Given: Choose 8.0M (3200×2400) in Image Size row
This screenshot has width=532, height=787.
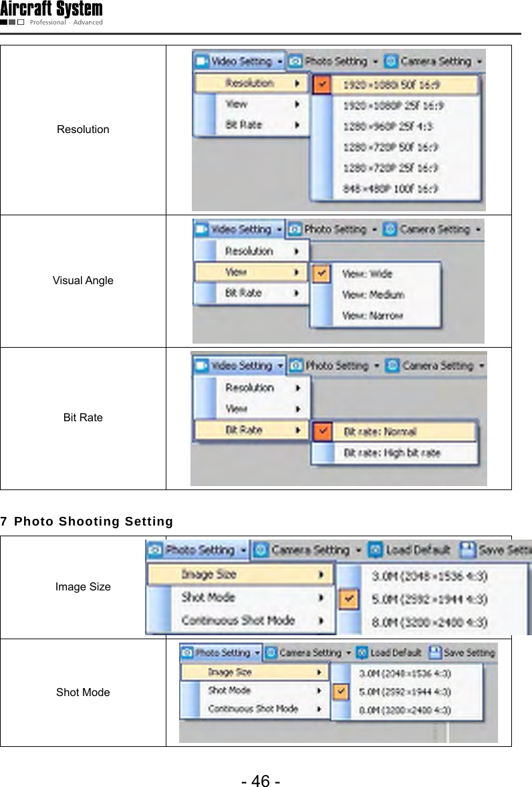Looking at the screenshot, I should click(432, 623).
